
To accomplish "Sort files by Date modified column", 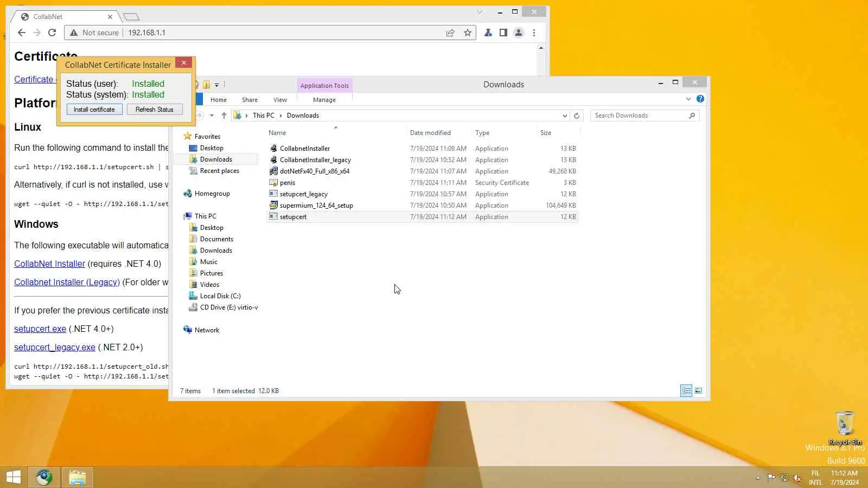I will pos(430,133).
